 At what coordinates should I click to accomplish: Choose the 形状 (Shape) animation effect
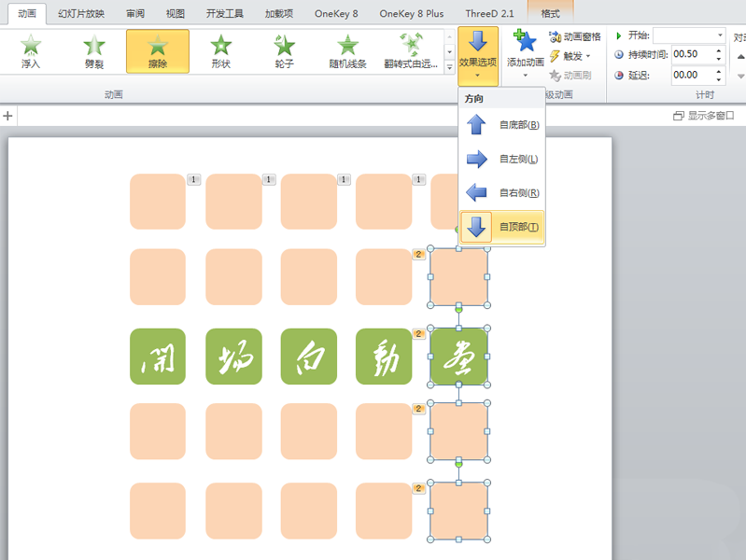coord(220,51)
